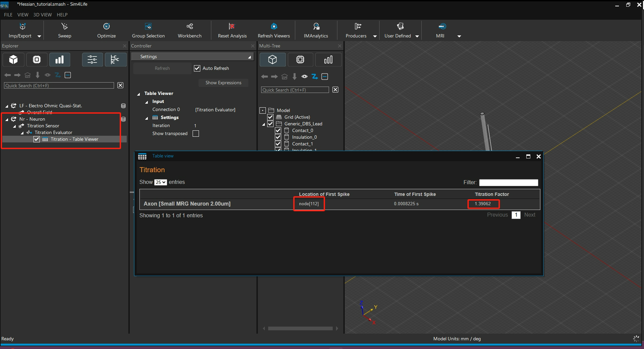Open the FILE menu
The image size is (644, 349).
[8, 15]
